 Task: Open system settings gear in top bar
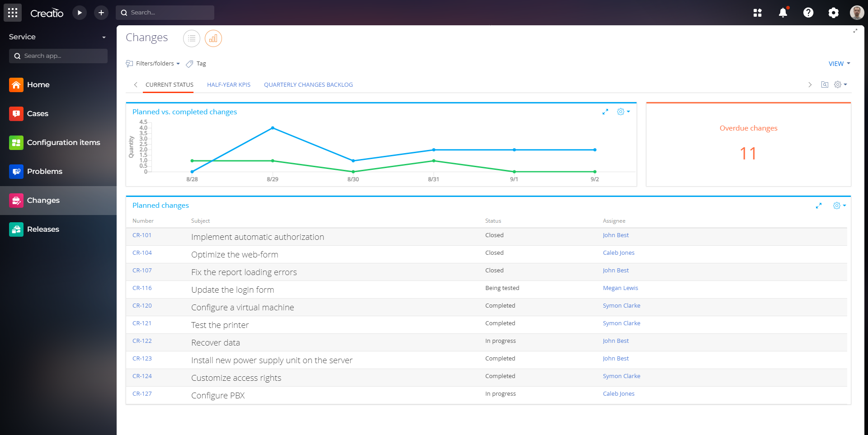(x=833, y=13)
